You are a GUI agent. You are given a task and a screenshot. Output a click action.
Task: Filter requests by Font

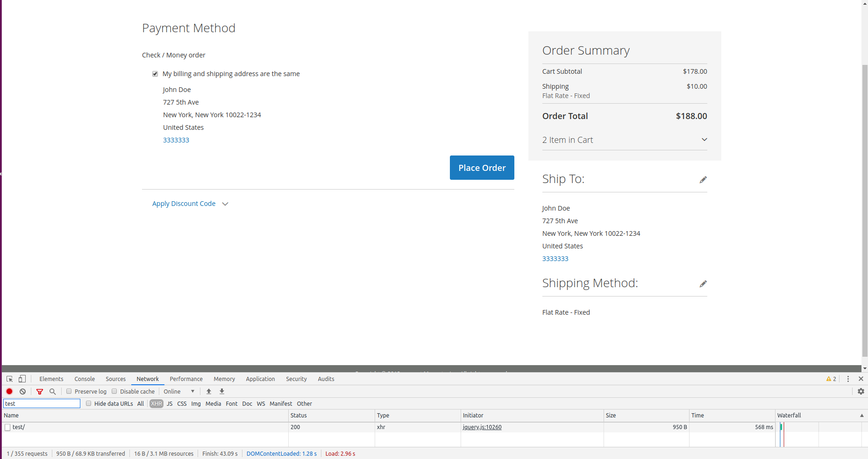232,403
